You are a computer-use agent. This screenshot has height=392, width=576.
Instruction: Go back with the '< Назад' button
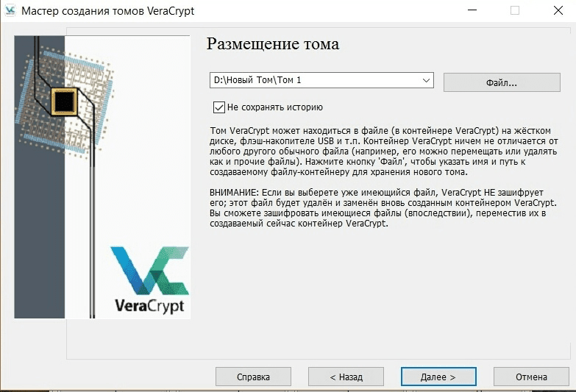[346, 377]
